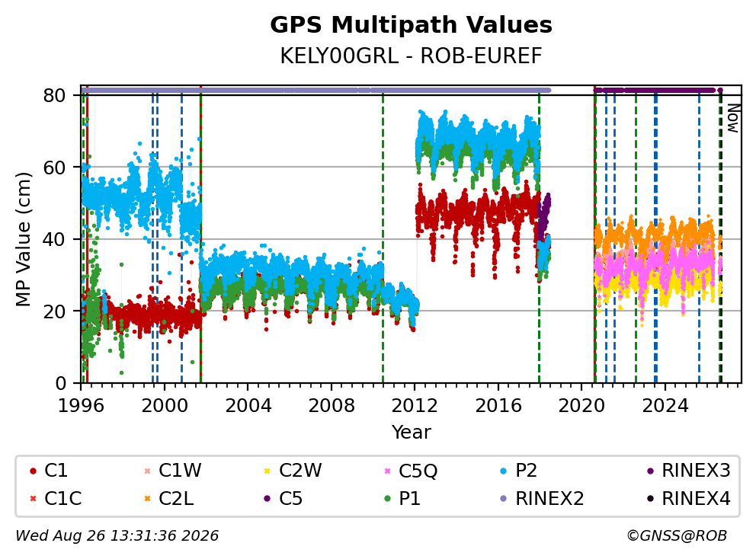The image size is (756, 559).
Task: Click the RINEX2 legend entry
Action: point(543,499)
